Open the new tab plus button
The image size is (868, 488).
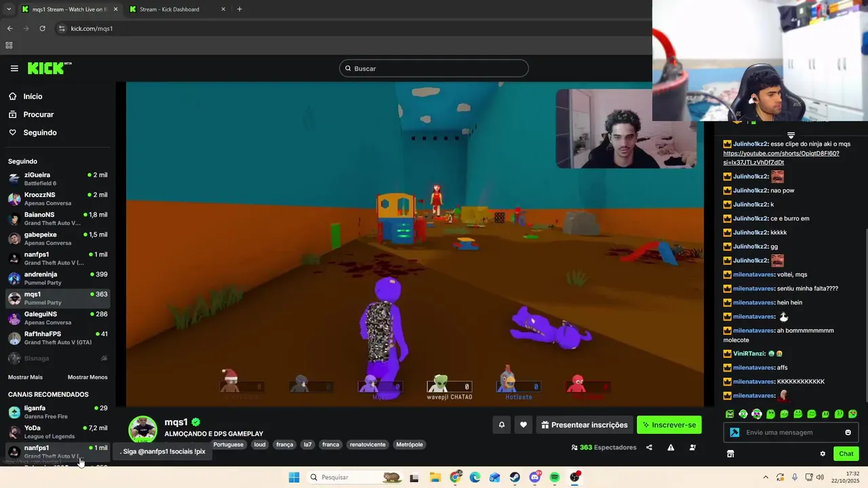[239, 9]
